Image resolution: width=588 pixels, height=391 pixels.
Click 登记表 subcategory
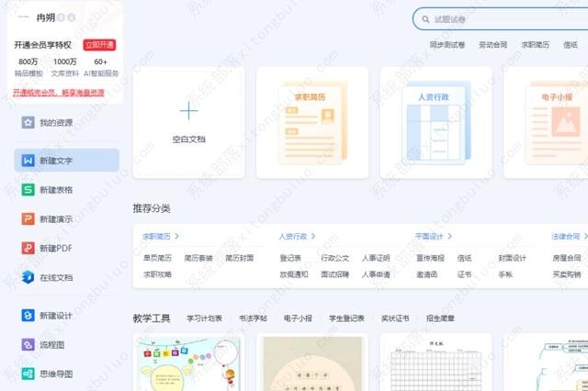click(290, 258)
